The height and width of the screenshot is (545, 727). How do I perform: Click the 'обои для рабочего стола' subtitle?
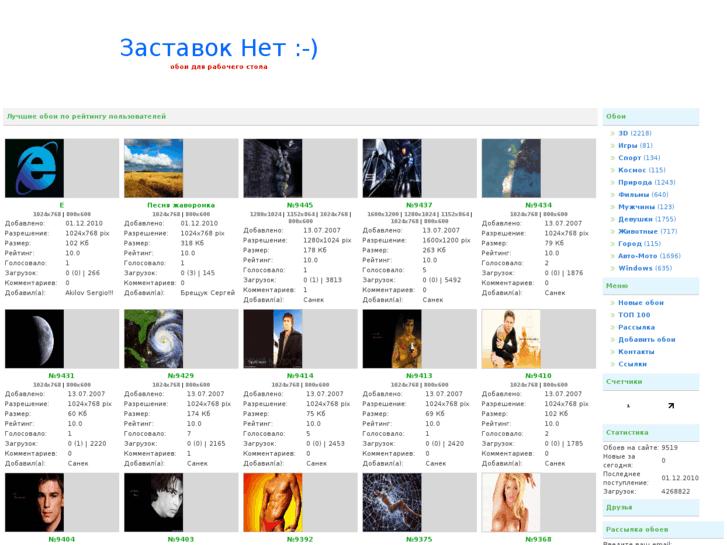219,67
